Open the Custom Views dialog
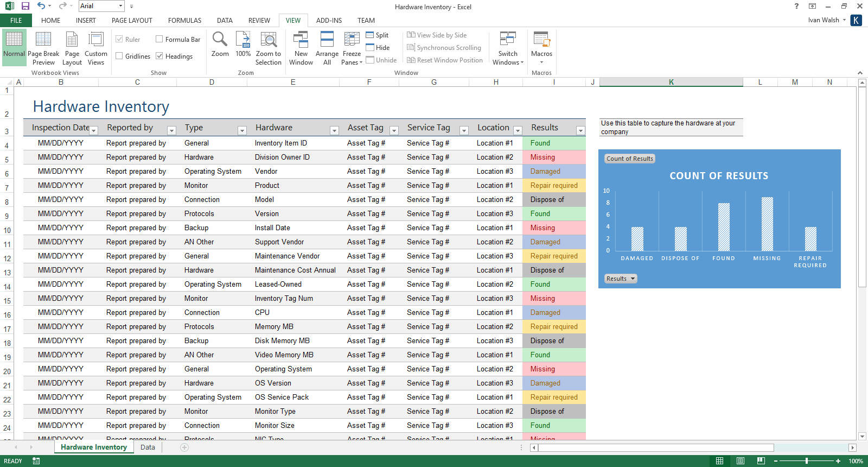Screen dimensions: 868x467 click(x=96, y=41)
